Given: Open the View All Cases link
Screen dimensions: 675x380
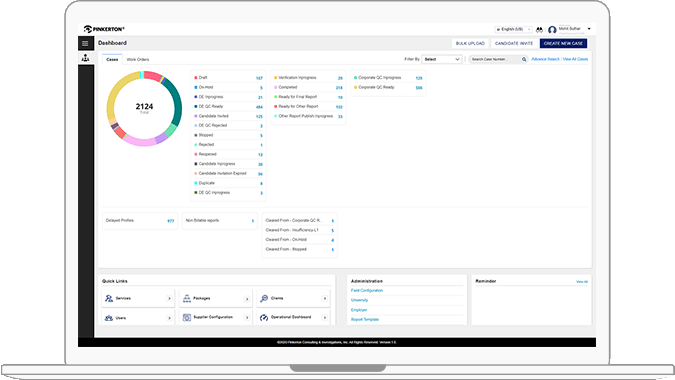Looking at the screenshot, I should pos(575,59).
